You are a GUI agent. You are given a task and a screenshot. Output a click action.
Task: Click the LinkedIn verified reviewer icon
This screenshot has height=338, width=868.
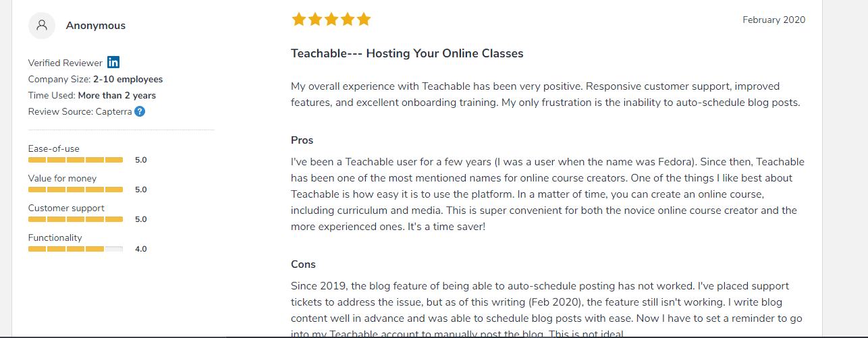click(x=113, y=63)
